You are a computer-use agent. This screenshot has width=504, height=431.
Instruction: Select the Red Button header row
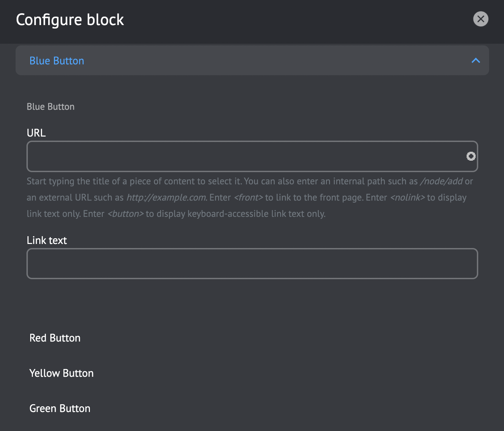(x=55, y=338)
